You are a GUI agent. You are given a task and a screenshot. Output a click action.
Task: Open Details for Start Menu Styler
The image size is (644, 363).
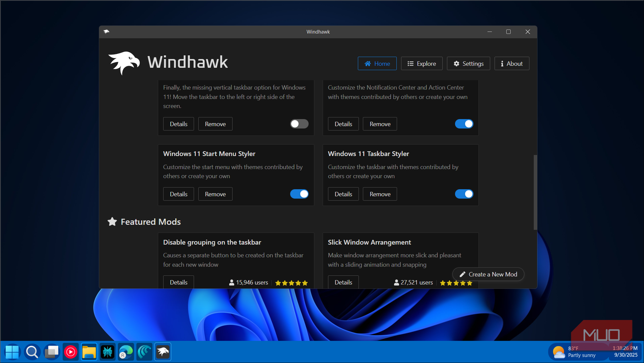[x=179, y=194]
